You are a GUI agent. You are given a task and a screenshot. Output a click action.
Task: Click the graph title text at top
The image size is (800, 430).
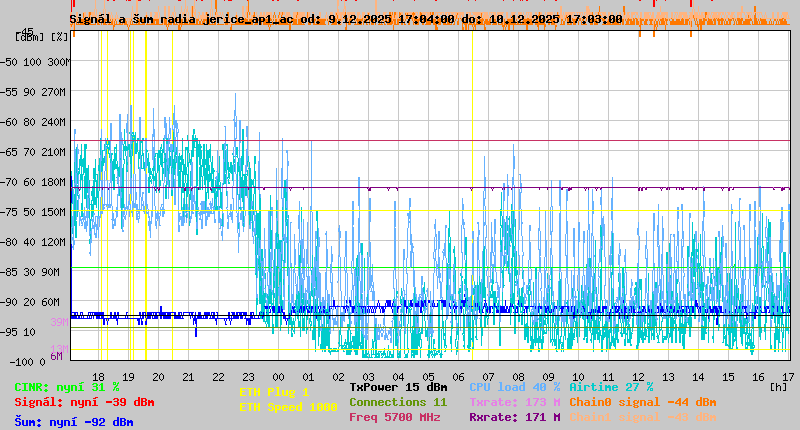(x=345, y=19)
